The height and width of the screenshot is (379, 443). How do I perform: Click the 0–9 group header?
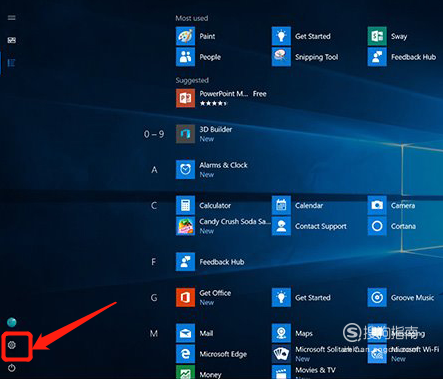pyautogui.click(x=154, y=134)
